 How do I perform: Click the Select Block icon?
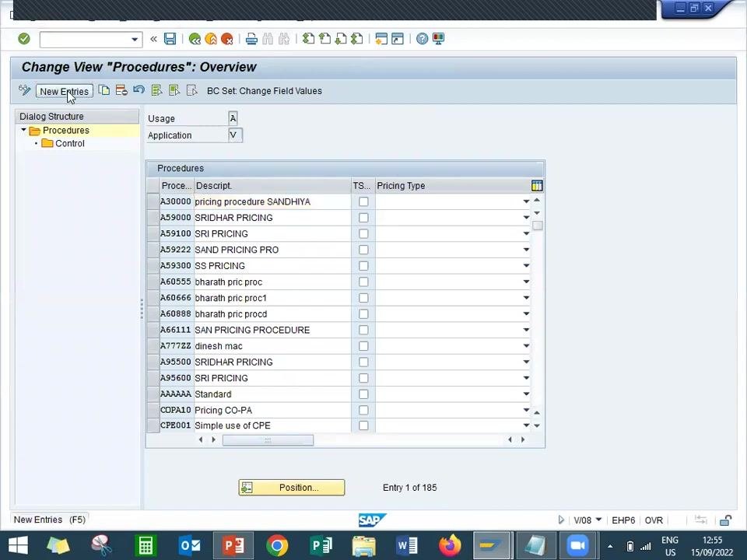[x=174, y=90]
